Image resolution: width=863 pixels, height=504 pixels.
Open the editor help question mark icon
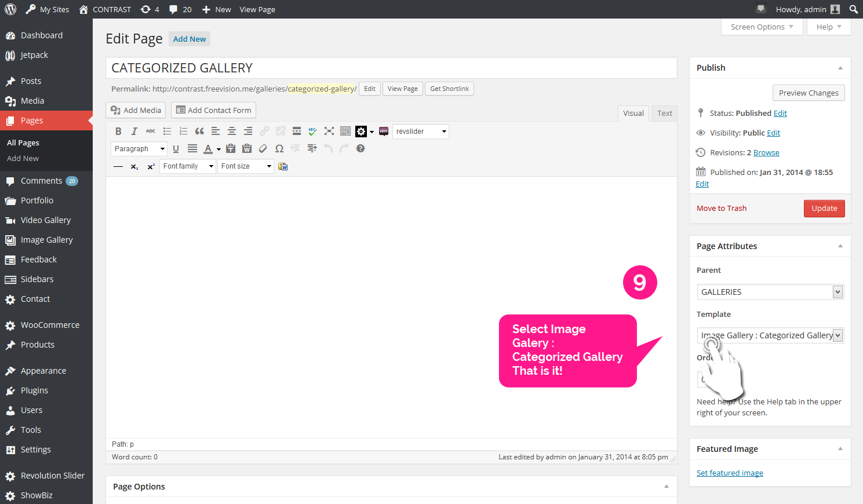click(361, 149)
